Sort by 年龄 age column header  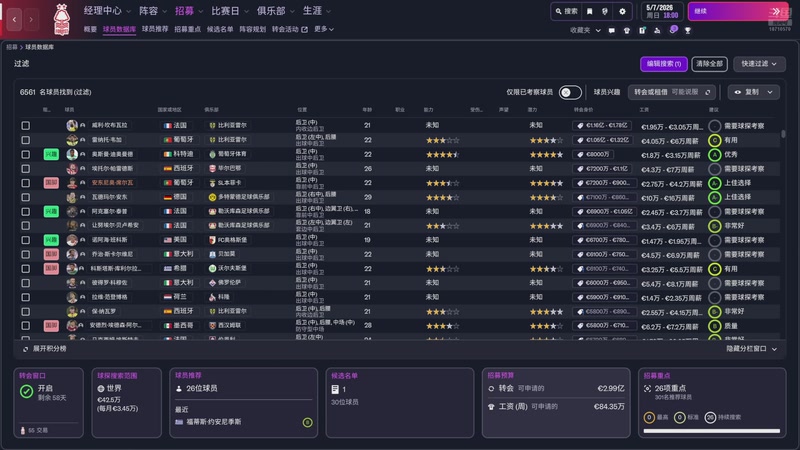click(x=367, y=110)
